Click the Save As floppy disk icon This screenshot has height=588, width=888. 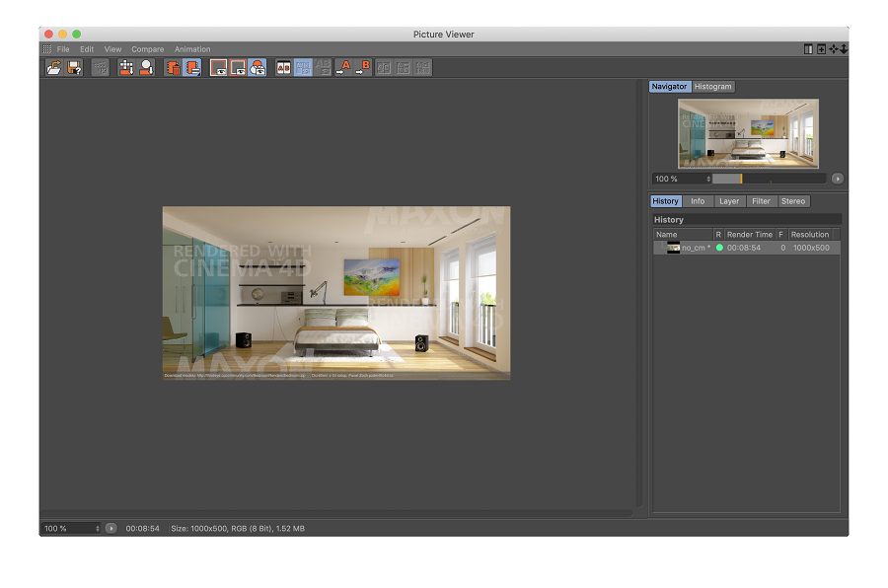pos(74,68)
